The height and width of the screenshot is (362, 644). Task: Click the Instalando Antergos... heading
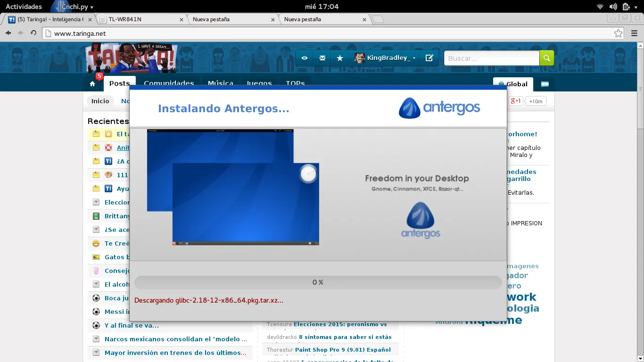(x=223, y=108)
